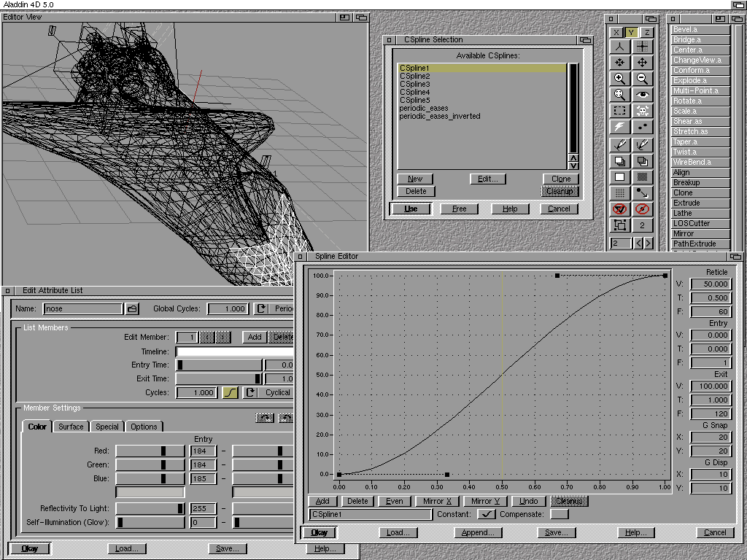Click the Global Cycles value field
Viewport: 747px width, 560px height.
coord(228,308)
